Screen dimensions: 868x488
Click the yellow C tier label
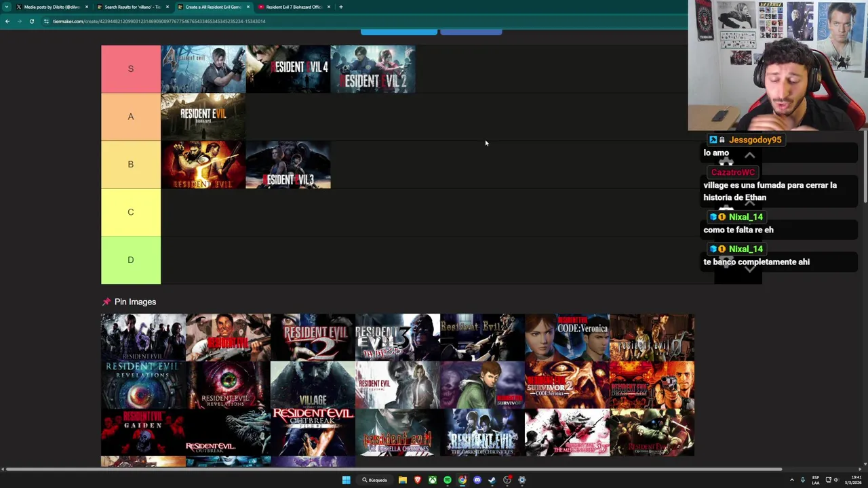point(131,212)
